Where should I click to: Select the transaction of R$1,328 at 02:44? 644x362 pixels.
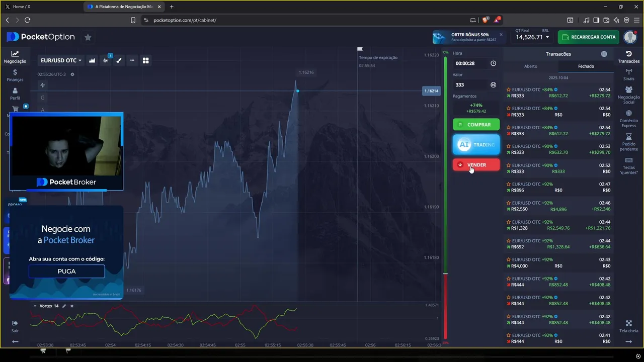point(558,225)
